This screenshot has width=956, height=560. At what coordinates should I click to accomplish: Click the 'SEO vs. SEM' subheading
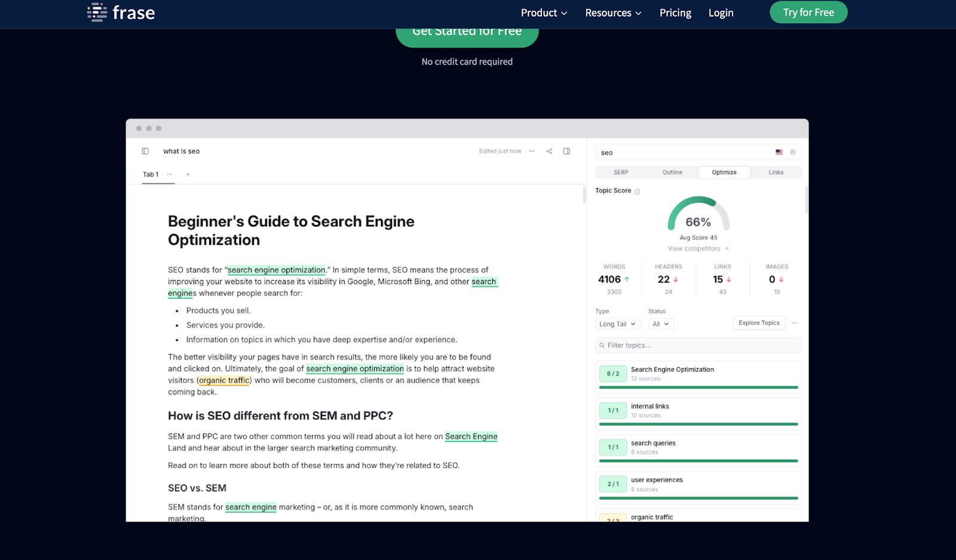[x=197, y=488]
